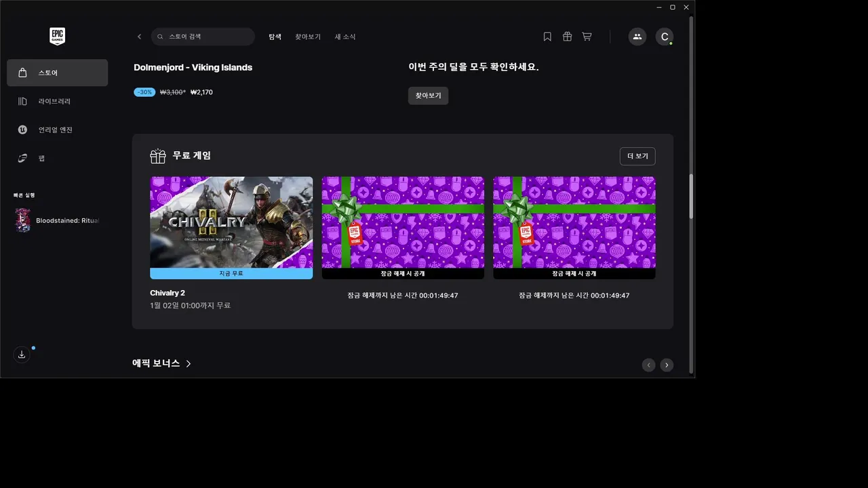Focus the 스토어 검색 field
868x488 pixels.
[x=203, y=37]
